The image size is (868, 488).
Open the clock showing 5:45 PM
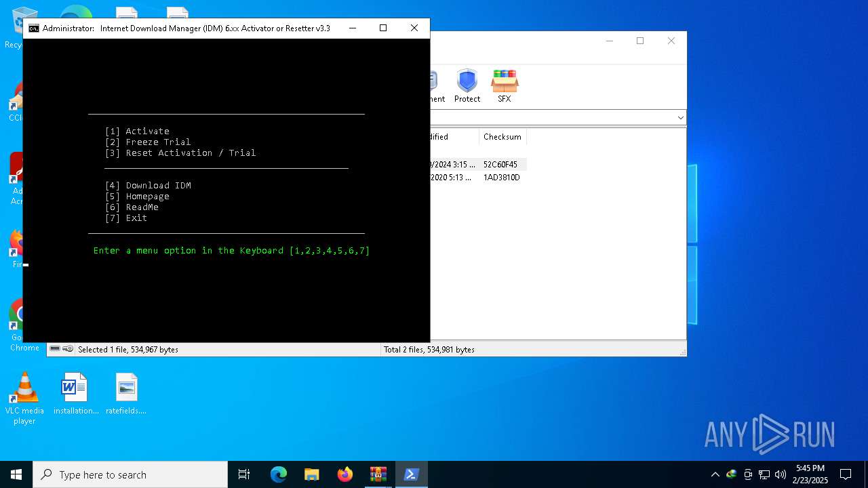point(810,474)
